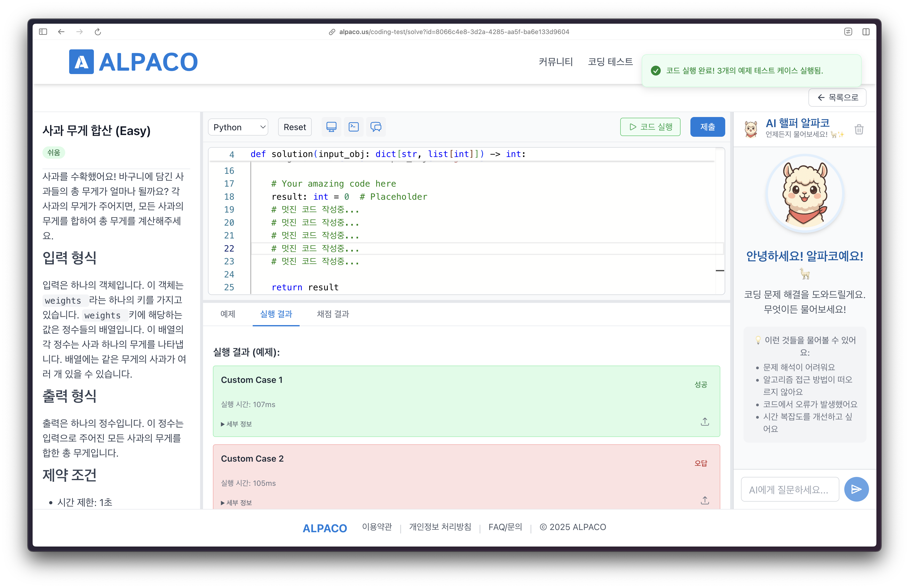Click the 오답 status label in Case 2

(x=701, y=463)
